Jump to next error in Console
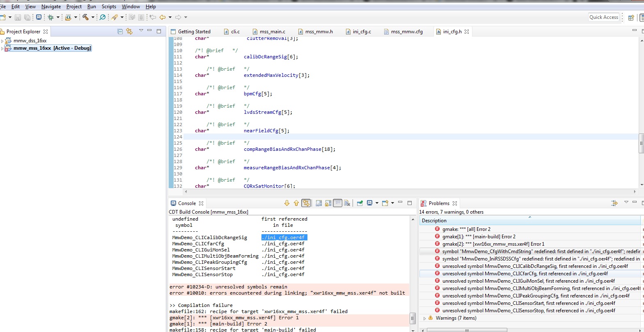Screen dimensions: 644x332 287,203
